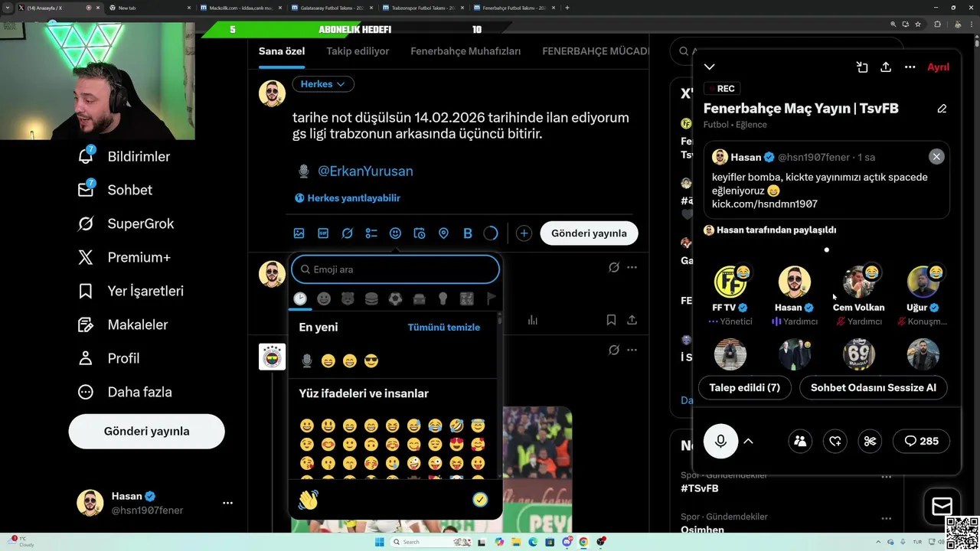The width and height of the screenshot is (980, 551).
Task: Leave the Space with Ayrıl
Action: pyautogui.click(x=938, y=67)
